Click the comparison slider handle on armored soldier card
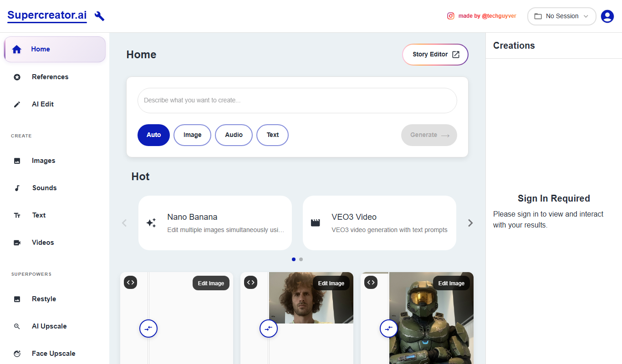The image size is (622, 364). (x=388, y=328)
